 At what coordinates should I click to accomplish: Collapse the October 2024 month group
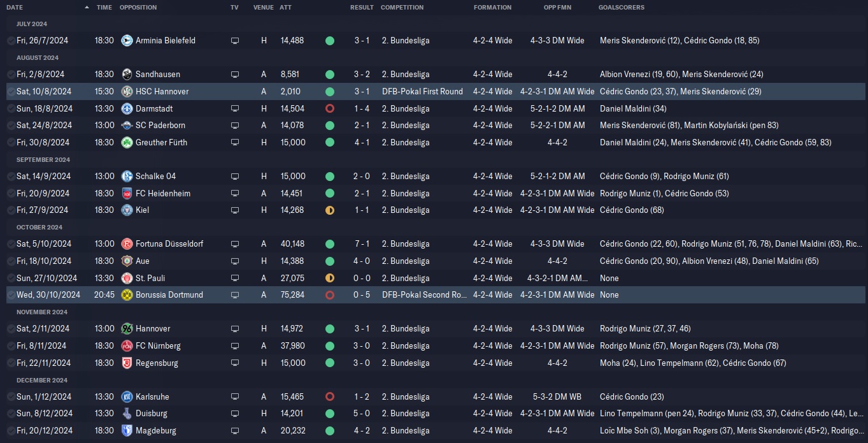pyautogui.click(x=39, y=227)
